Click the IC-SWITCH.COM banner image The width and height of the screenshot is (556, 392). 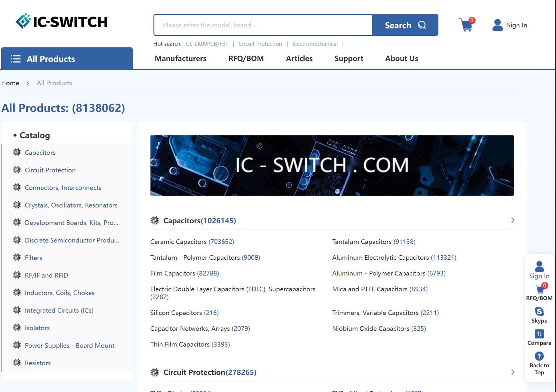pos(332,165)
